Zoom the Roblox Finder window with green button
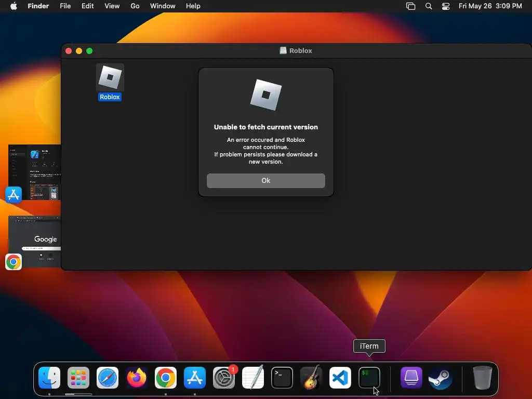 89,51
